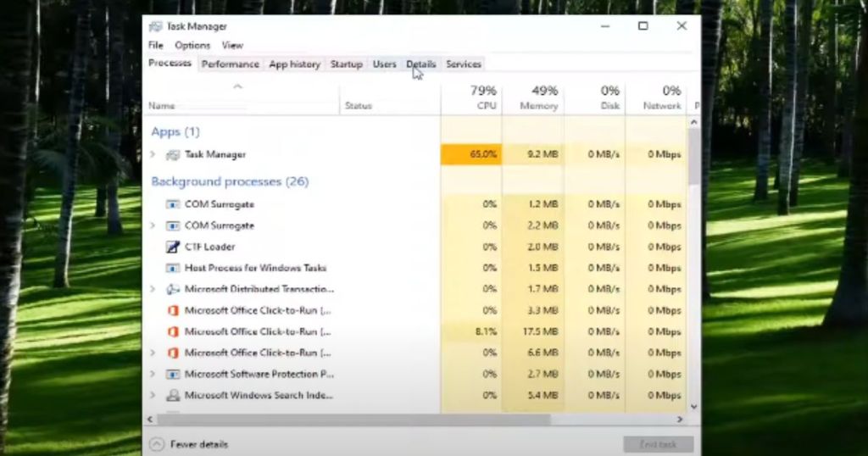Click the 17.5 MB memory cell
Screen dimensions: 868x456
tap(532, 331)
